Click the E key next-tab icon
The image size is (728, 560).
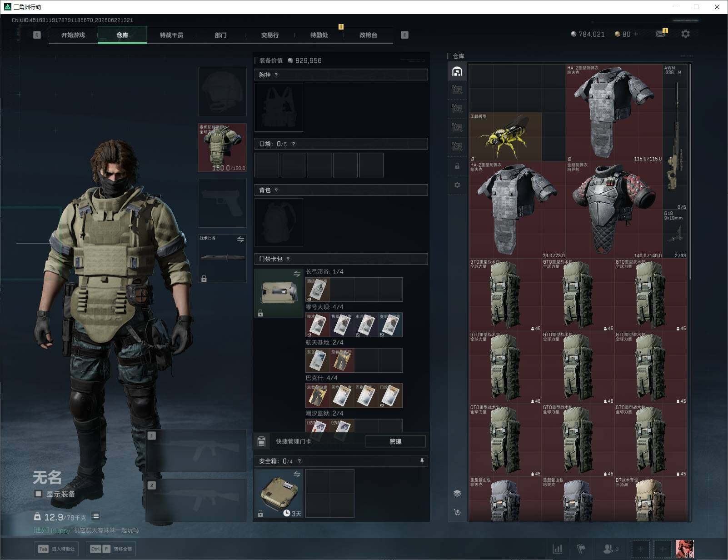[x=404, y=35]
